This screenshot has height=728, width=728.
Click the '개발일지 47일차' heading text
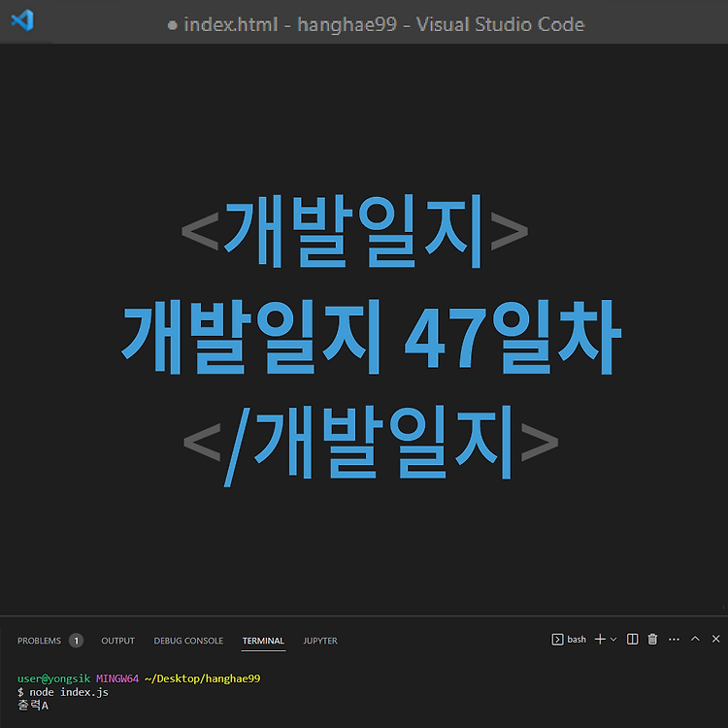click(372, 338)
